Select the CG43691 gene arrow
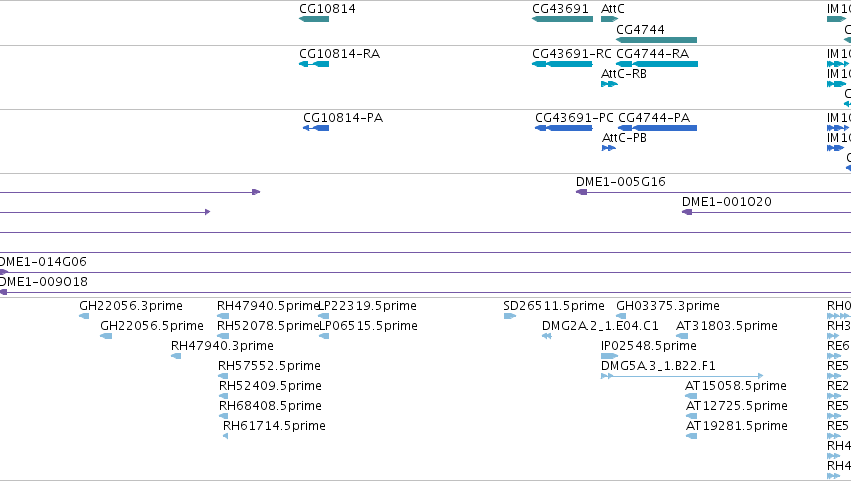This screenshot has width=851, height=481. click(x=562, y=19)
